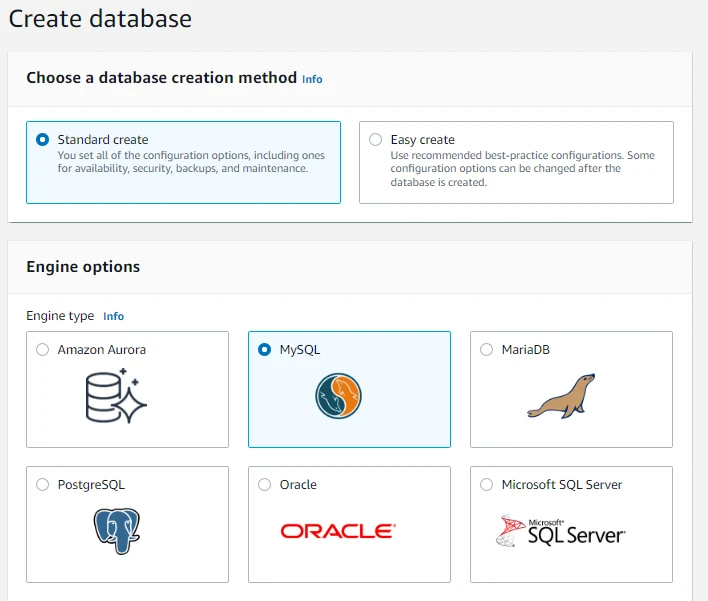Click the MySQL dolphin logo

click(338, 395)
